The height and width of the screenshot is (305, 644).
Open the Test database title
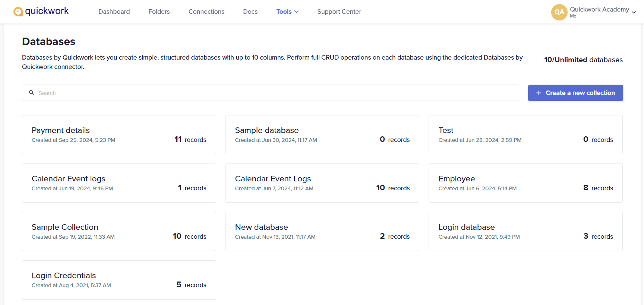[446, 130]
